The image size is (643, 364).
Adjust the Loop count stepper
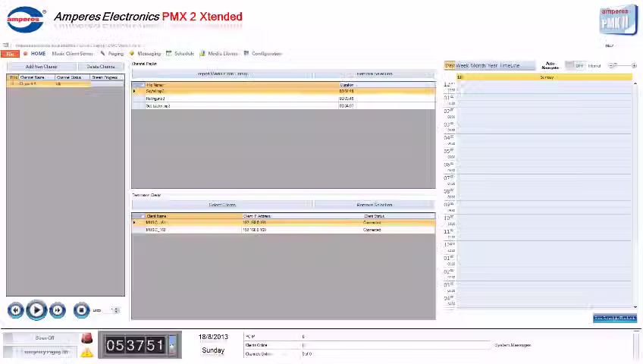(x=117, y=310)
